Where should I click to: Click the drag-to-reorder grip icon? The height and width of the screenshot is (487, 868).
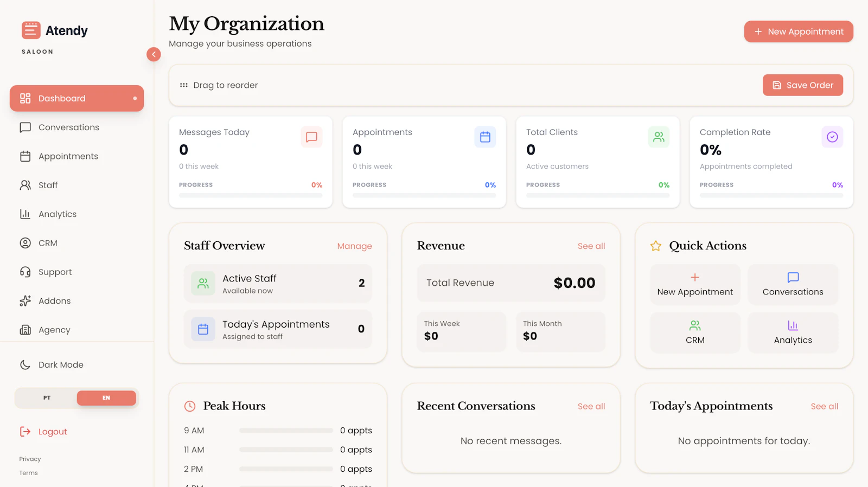click(x=184, y=85)
